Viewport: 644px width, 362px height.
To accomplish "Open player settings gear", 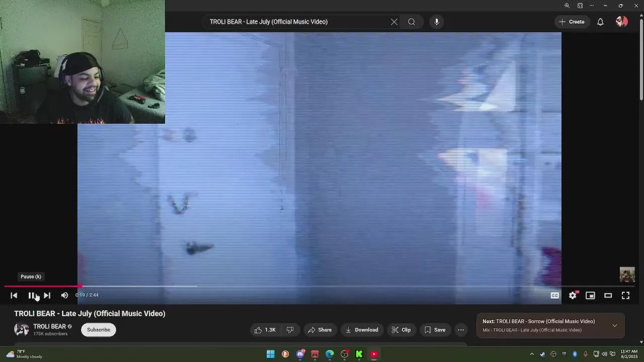I will point(573,296).
